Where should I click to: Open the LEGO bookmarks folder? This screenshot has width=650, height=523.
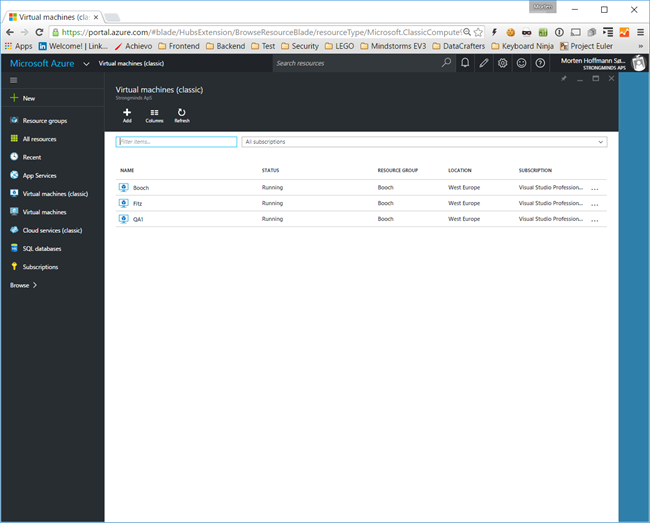point(340,46)
